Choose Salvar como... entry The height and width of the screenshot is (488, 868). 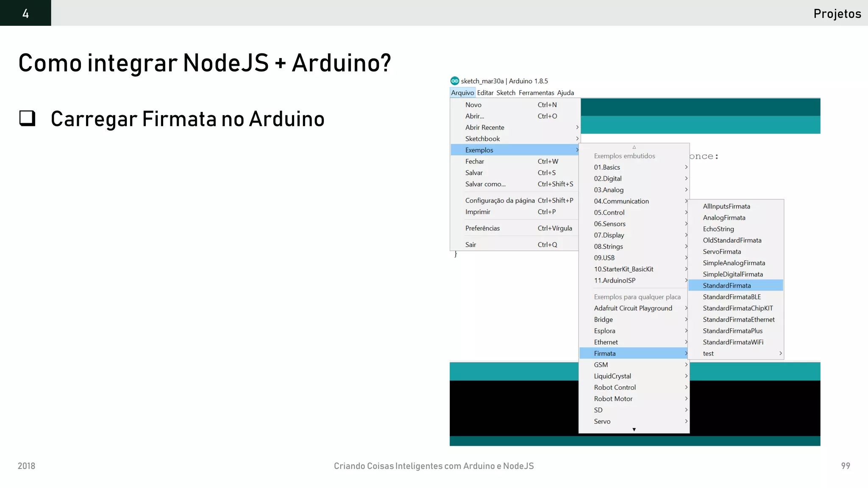click(x=515, y=184)
